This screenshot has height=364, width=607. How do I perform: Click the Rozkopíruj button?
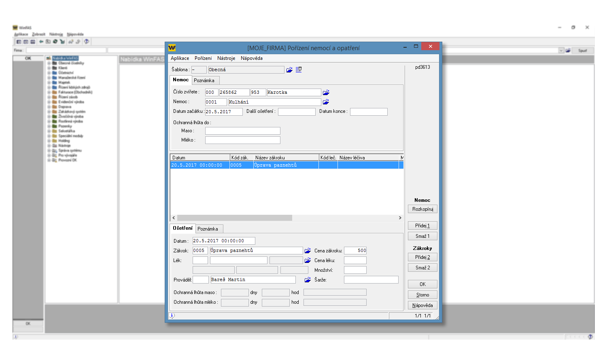pos(422,209)
